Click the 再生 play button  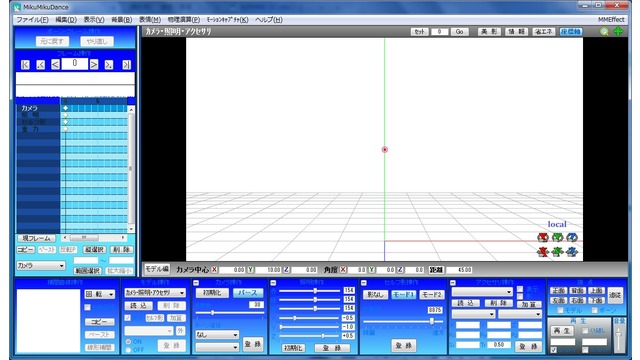click(562, 331)
